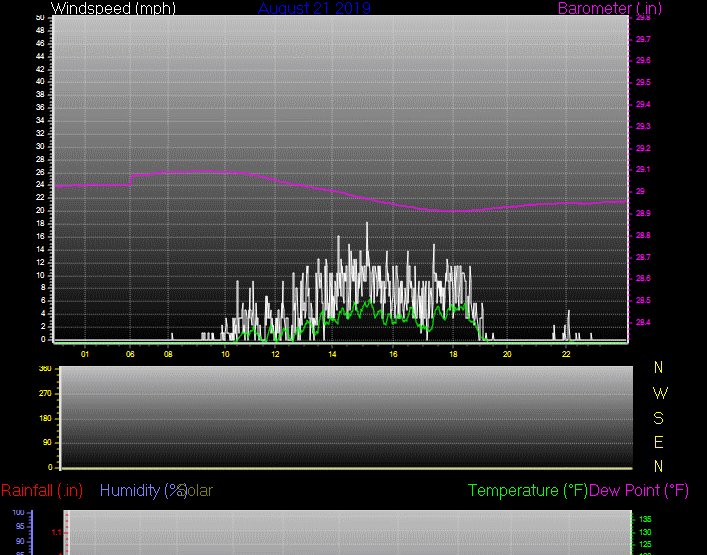Viewport: 707px width, 555px height.
Task: Click windspeed axis value "26"
Action: point(40,172)
